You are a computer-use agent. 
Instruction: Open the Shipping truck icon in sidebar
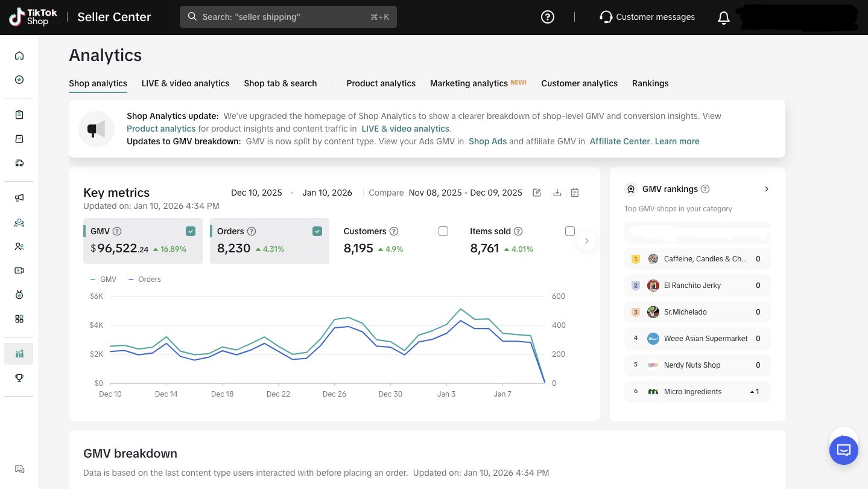[19, 163]
